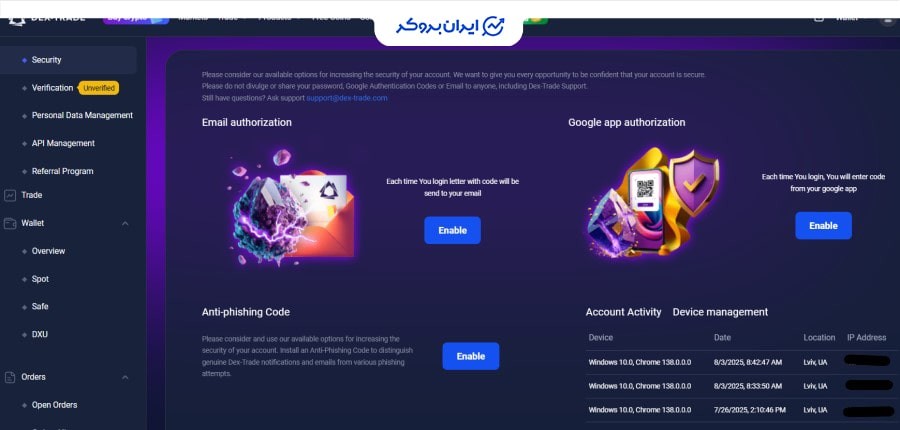Open the Open Orders page

tap(55, 405)
